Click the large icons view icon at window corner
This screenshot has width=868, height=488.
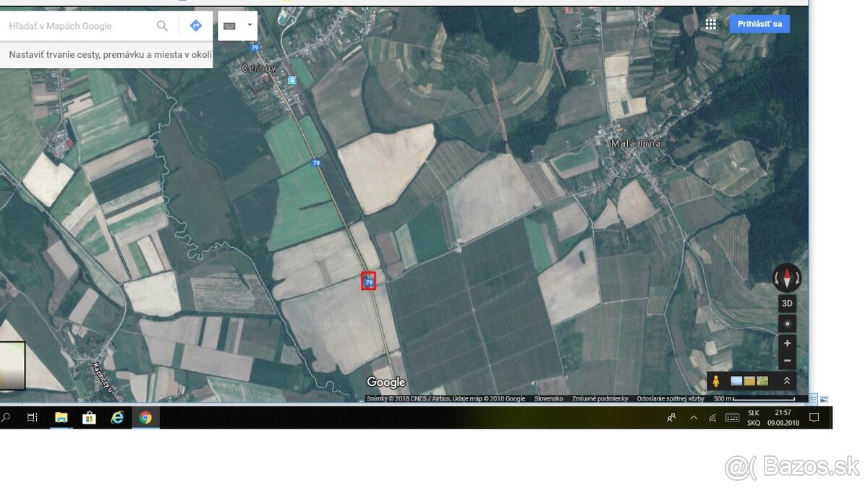pos(824,399)
